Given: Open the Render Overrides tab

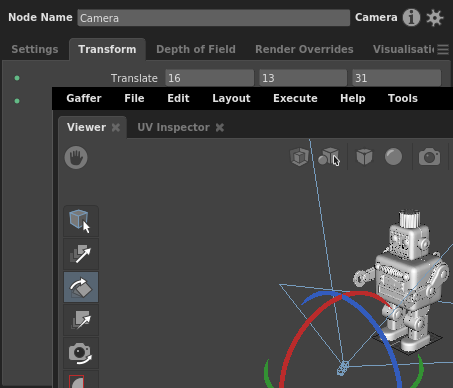Looking at the screenshot, I should (x=304, y=49).
